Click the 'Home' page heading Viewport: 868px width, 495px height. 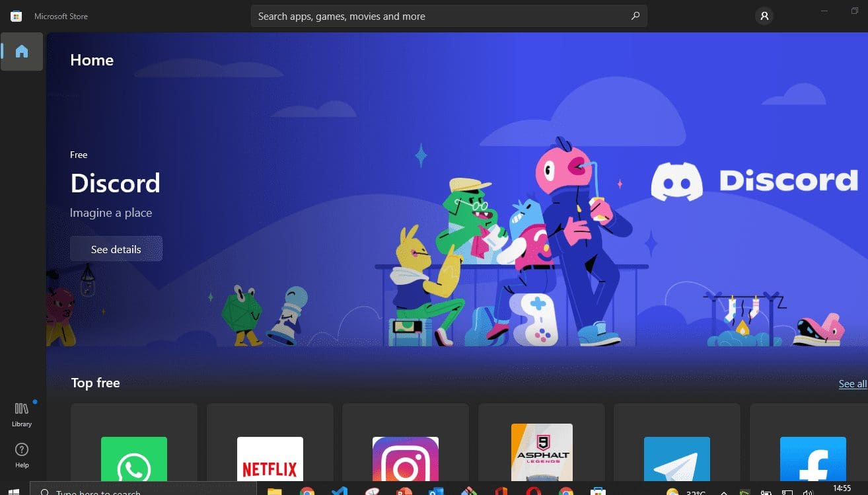[x=92, y=60]
